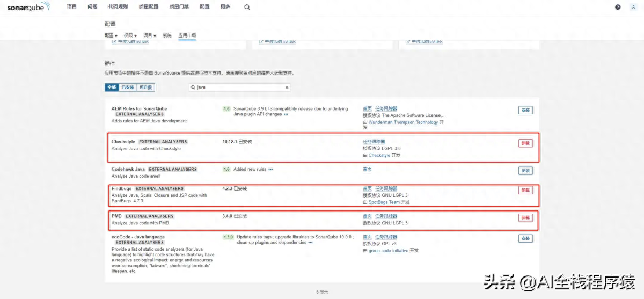Click the PMD version '3.4.0'
This screenshot has height=299, width=644.
click(228, 216)
